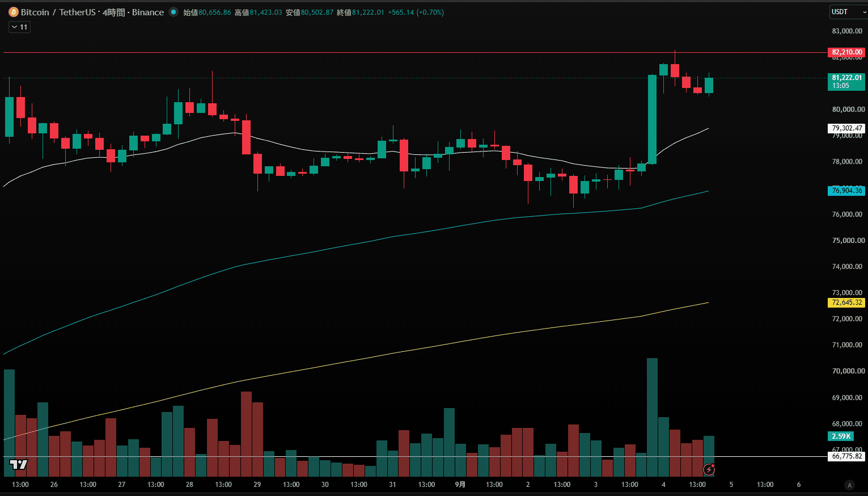
Task: Click the green 81,222.01 current price label
Action: click(x=846, y=82)
